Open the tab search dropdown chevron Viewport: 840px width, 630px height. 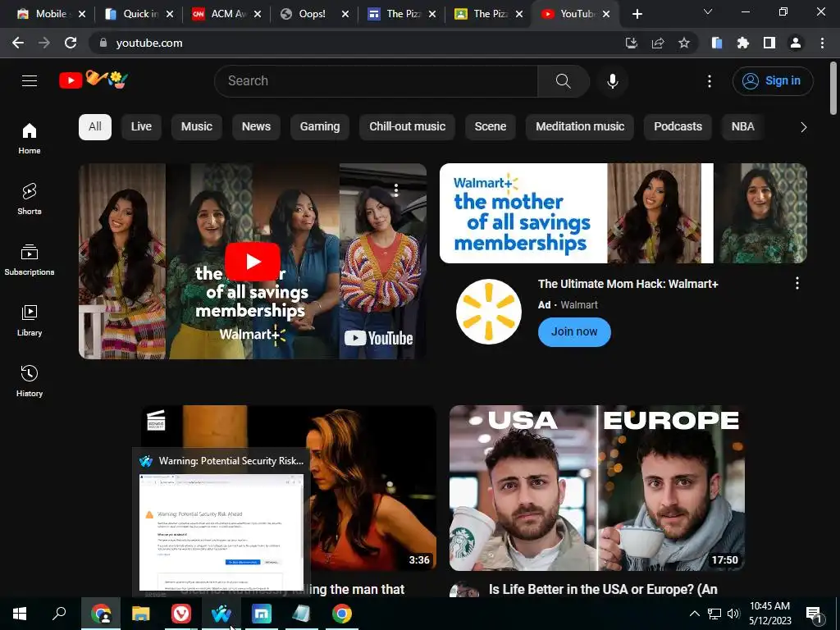pyautogui.click(x=708, y=11)
